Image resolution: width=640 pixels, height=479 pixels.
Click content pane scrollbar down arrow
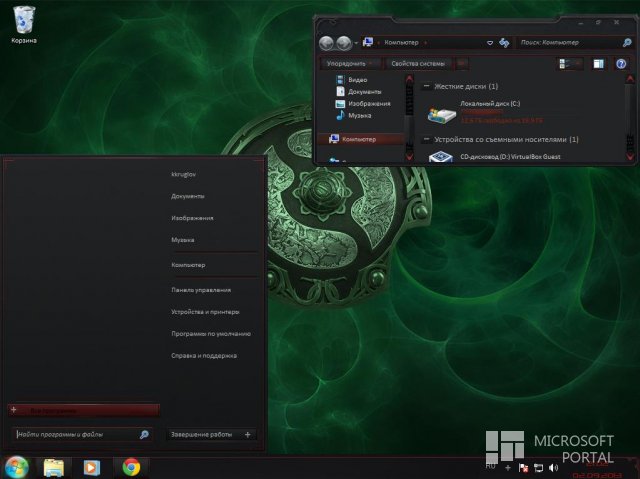(x=630, y=156)
